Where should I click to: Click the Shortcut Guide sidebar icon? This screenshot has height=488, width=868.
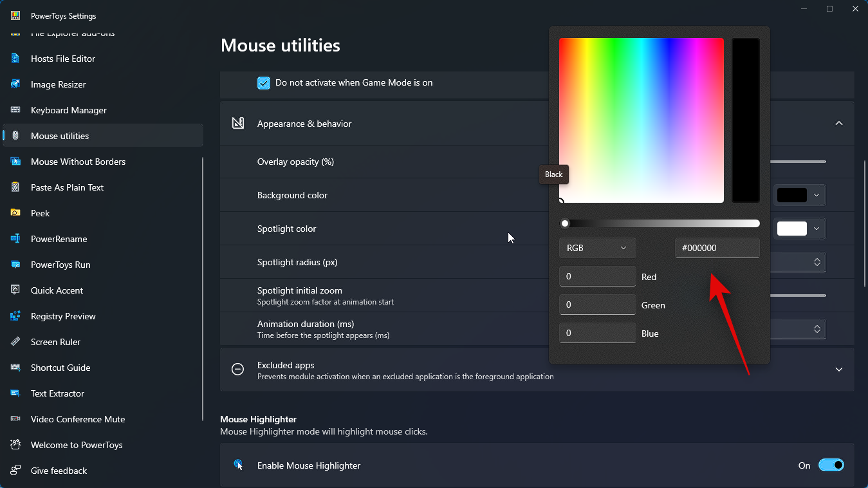coord(15,368)
